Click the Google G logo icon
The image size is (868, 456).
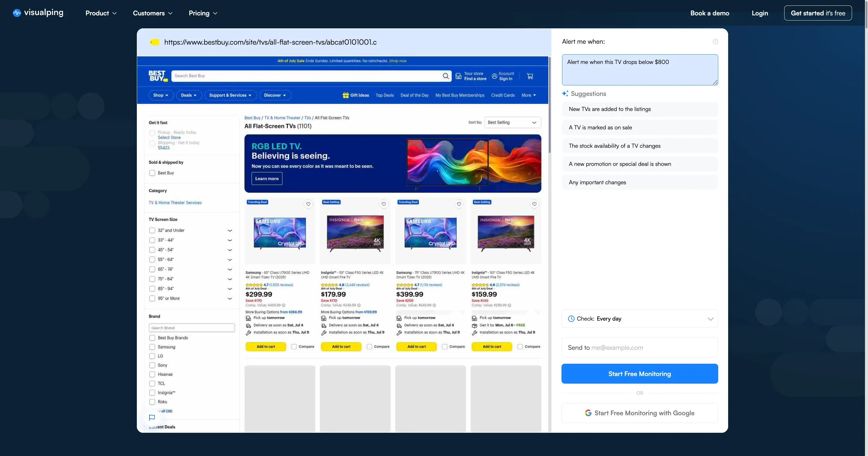coord(588,413)
